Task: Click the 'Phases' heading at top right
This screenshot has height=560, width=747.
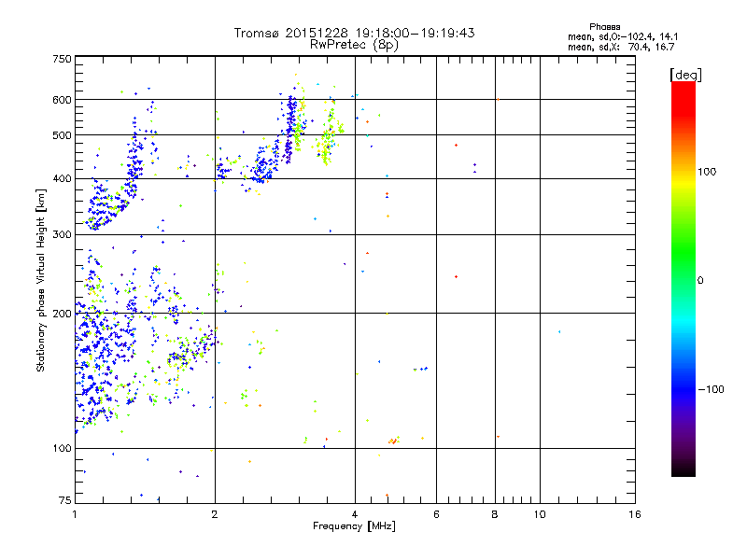Action: 604,27
